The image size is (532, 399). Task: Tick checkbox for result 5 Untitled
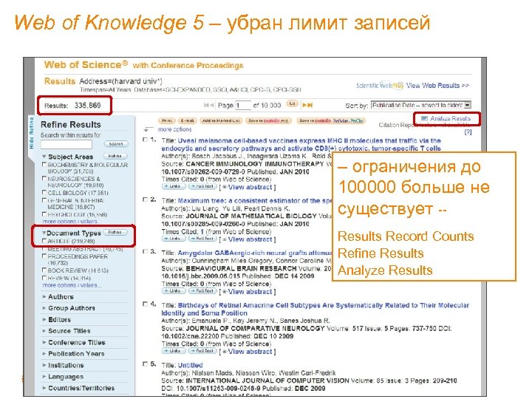pyautogui.click(x=146, y=364)
